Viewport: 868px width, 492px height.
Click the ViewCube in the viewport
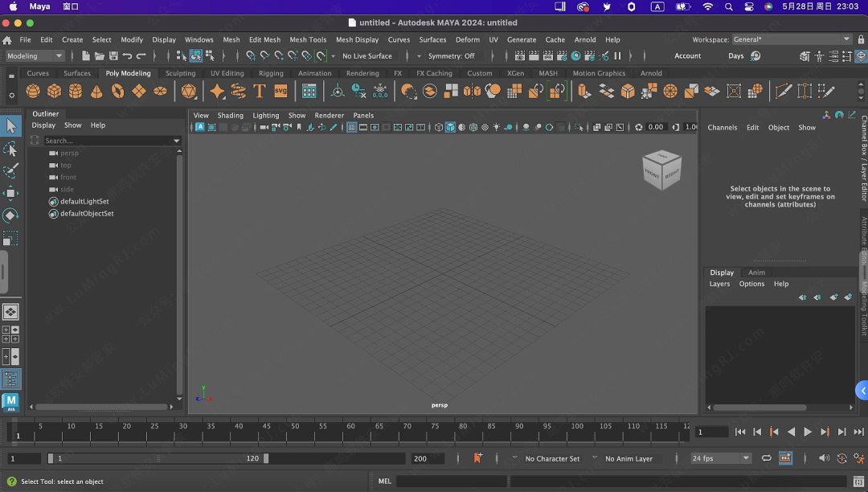[x=661, y=170]
